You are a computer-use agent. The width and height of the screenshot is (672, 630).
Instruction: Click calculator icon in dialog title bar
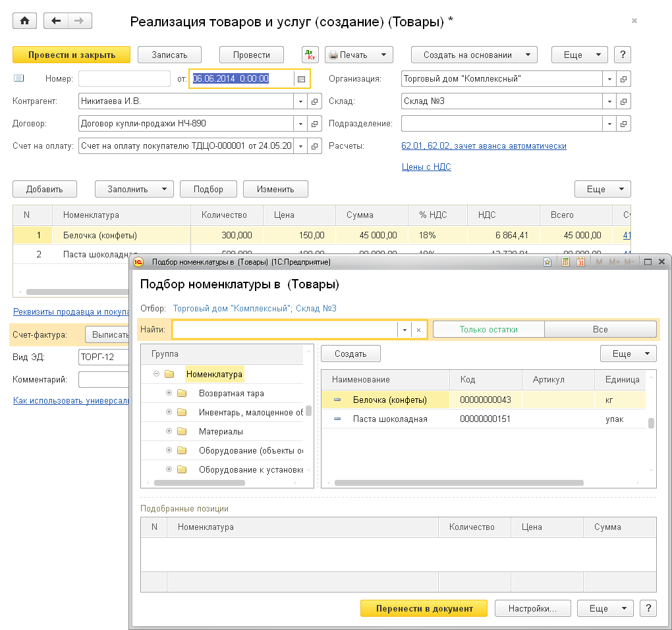pos(565,262)
